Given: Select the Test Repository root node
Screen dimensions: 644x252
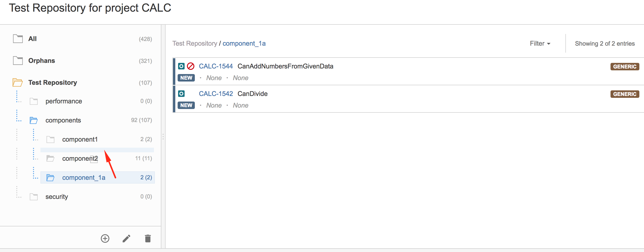Looking at the screenshot, I should pyautogui.click(x=53, y=82).
